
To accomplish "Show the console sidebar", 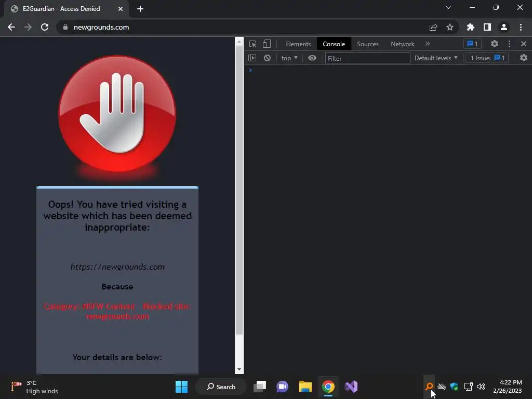I will 252,58.
